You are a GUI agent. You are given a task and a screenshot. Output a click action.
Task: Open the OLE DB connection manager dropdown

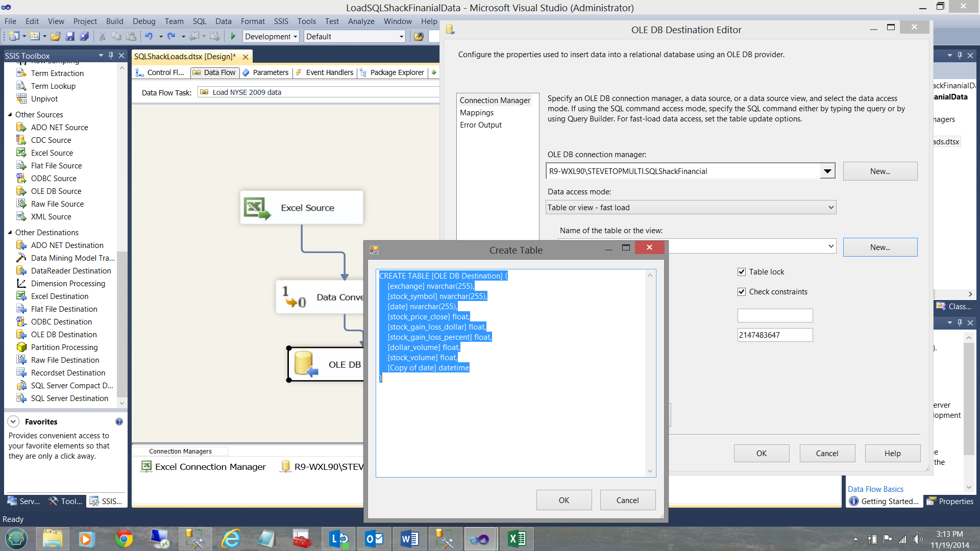tap(827, 171)
